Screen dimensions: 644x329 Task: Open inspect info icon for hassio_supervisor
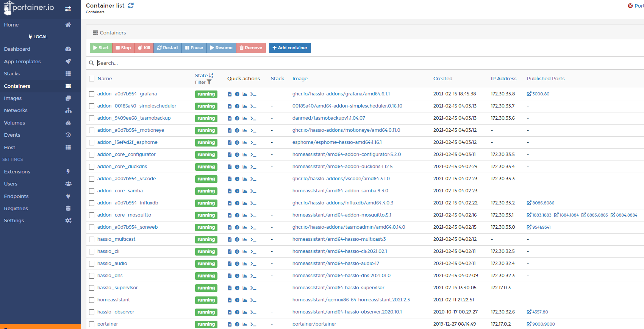(237, 288)
